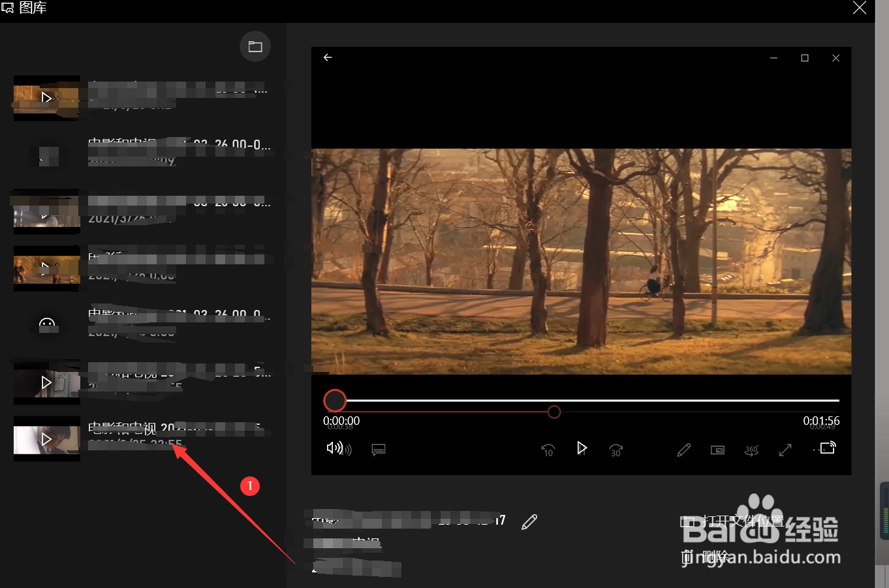Go back using the player's left arrow
The width and height of the screenshot is (889, 588).
coord(328,57)
